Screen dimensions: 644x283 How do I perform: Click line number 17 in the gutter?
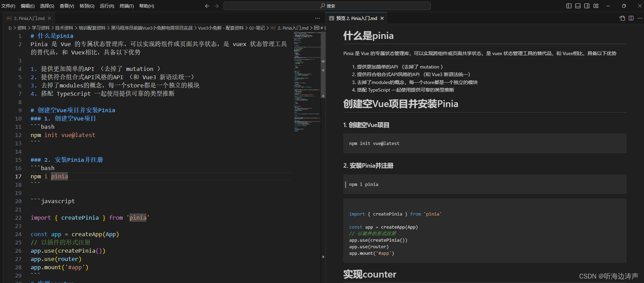coord(18,176)
